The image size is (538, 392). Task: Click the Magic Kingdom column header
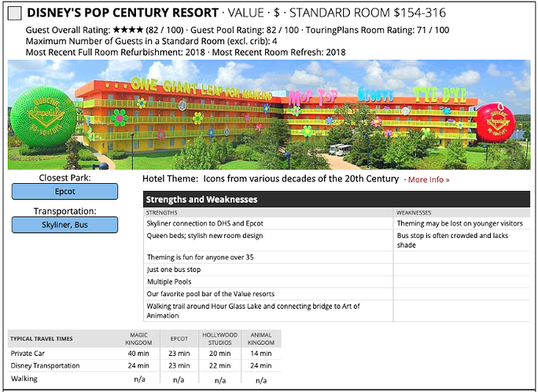[x=138, y=339]
